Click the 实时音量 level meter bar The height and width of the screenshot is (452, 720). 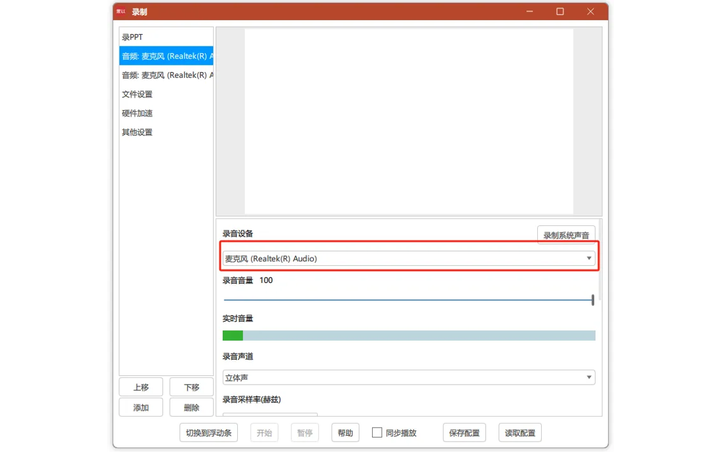coord(409,336)
